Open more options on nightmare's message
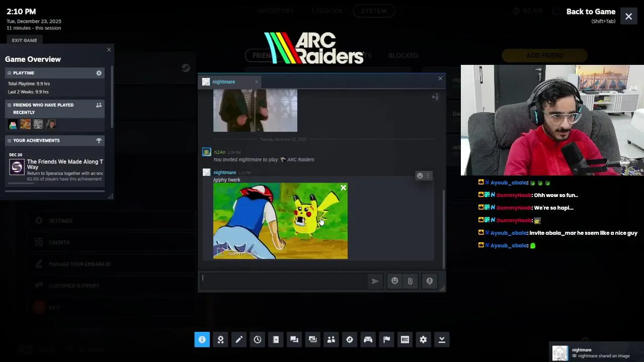This screenshot has width=644, height=362. 428,175
